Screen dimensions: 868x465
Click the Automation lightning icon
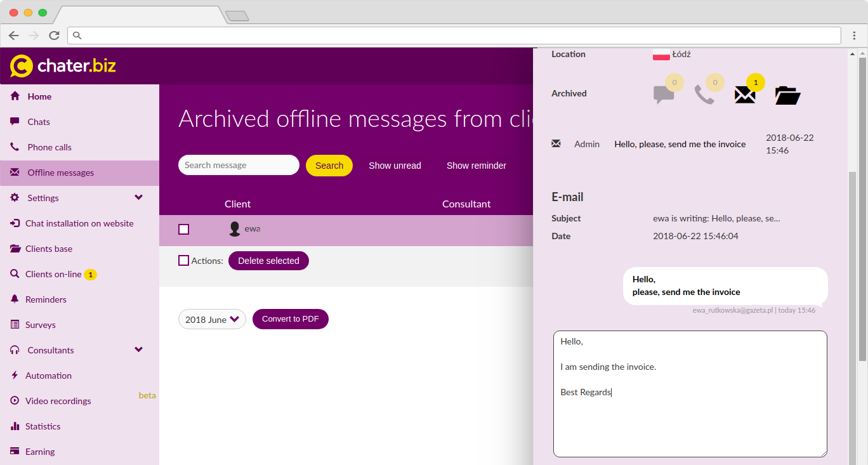15,375
